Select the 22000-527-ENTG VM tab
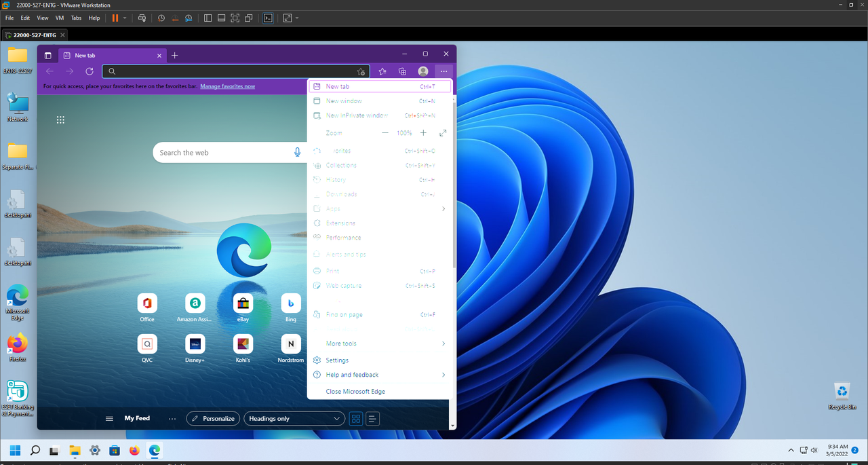 click(35, 35)
